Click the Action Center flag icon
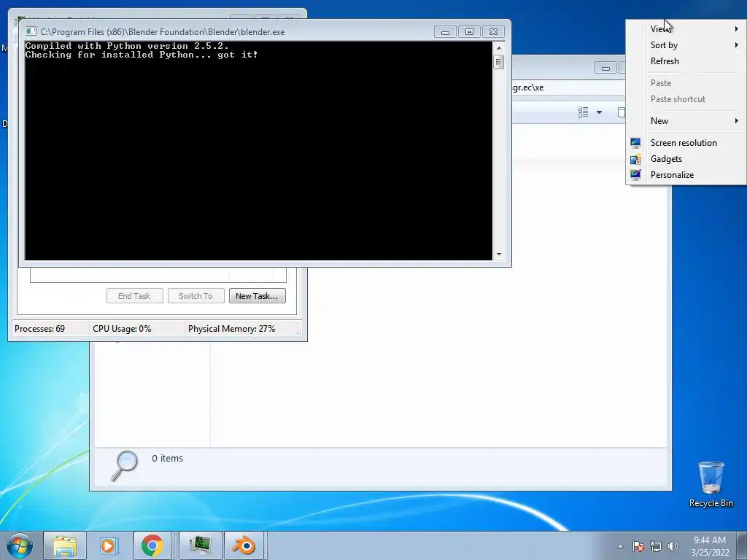747x560 pixels. [638, 546]
